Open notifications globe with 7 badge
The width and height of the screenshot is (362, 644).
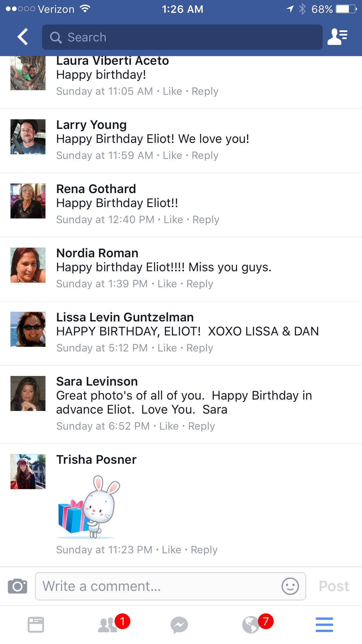point(251,624)
